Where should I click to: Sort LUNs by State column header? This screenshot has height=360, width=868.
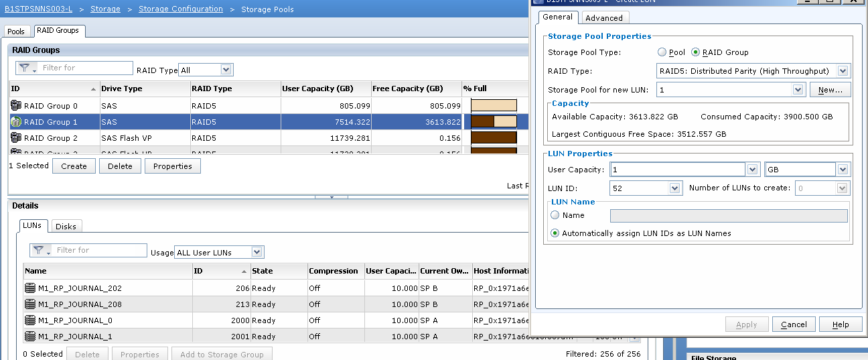tap(278, 272)
